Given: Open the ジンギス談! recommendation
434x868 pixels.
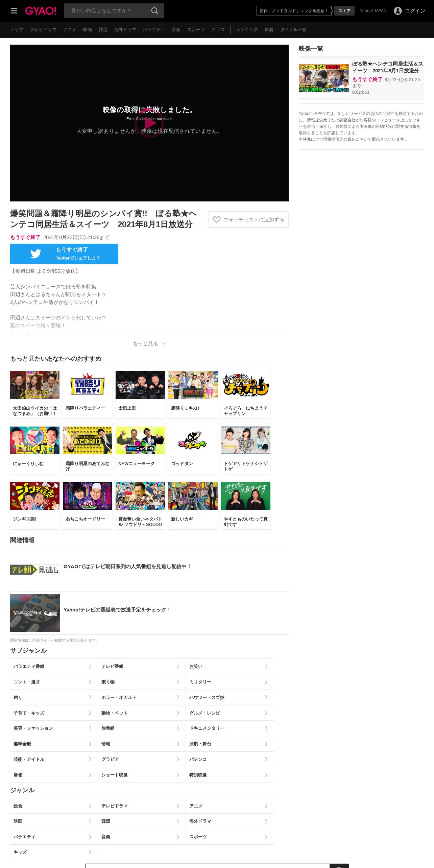Looking at the screenshot, I should tap(35, 503).
